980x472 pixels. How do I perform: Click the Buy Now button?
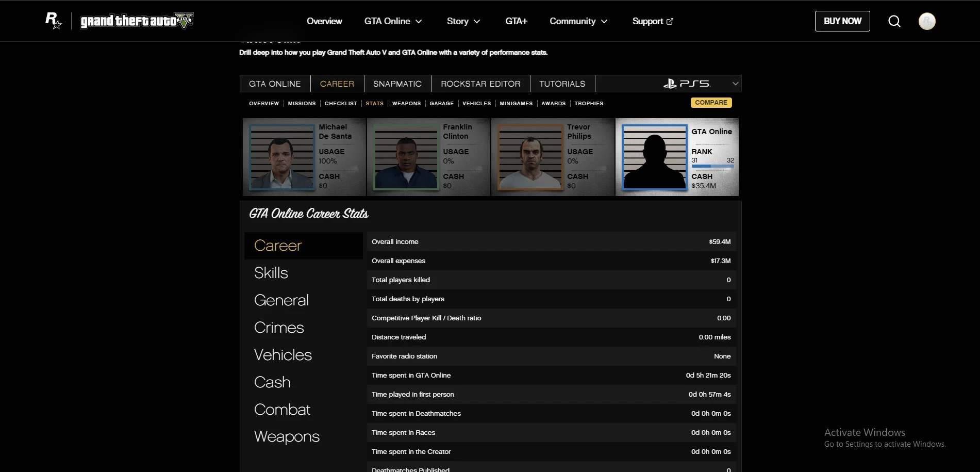(842, 21)
